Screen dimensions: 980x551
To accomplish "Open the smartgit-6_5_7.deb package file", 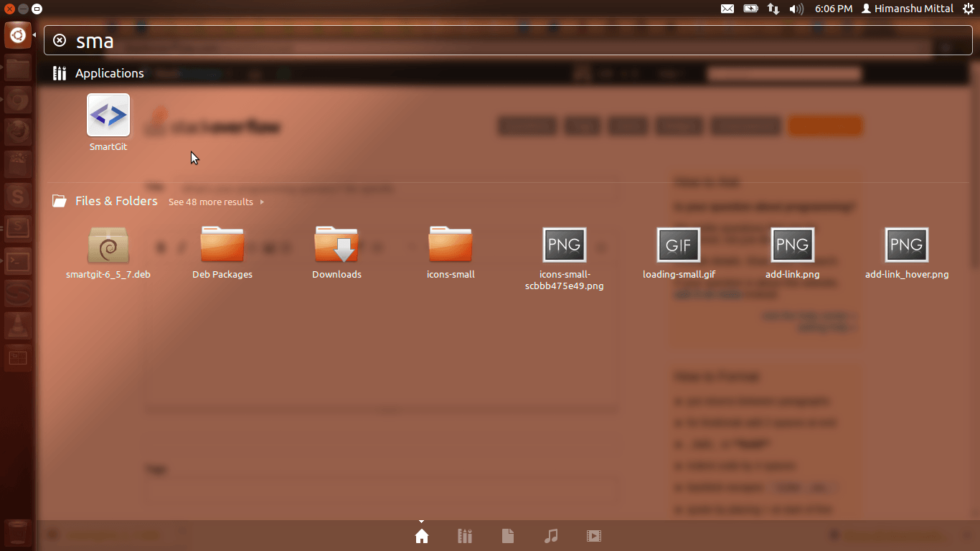I will point(108,246).
